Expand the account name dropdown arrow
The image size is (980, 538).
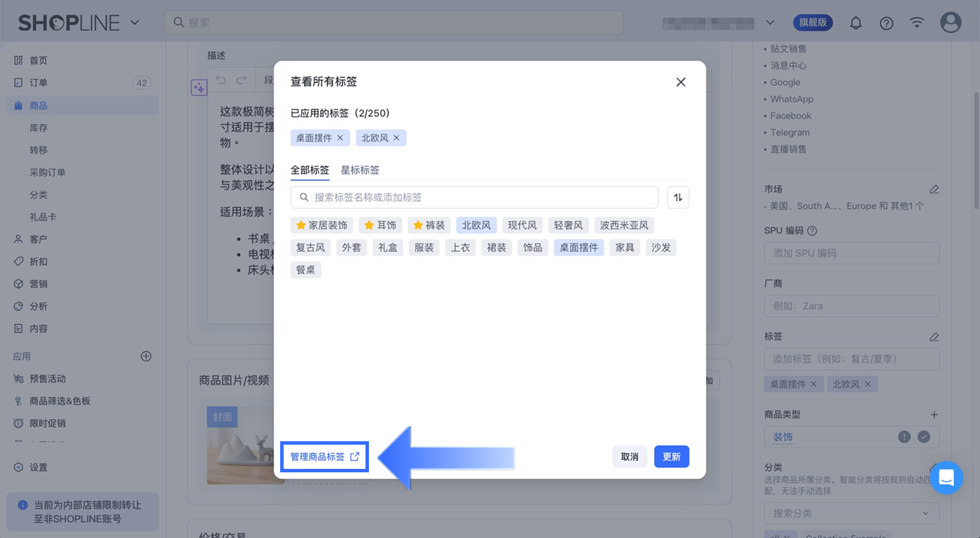coord(770,23)
